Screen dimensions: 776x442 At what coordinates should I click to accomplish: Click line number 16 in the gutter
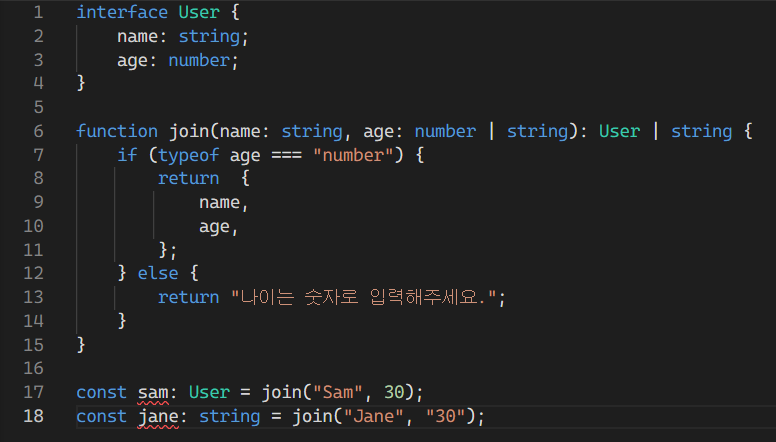[x=34, y=369]
